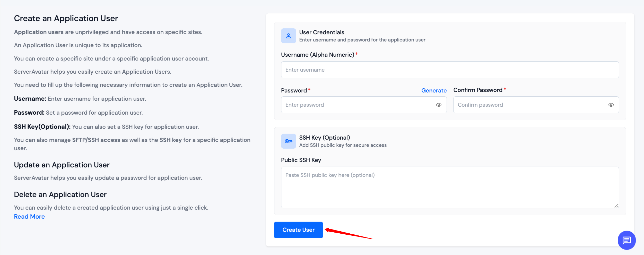
Task: Click the Username (Alpha Numeric) label
Action: tap(318, 55)
